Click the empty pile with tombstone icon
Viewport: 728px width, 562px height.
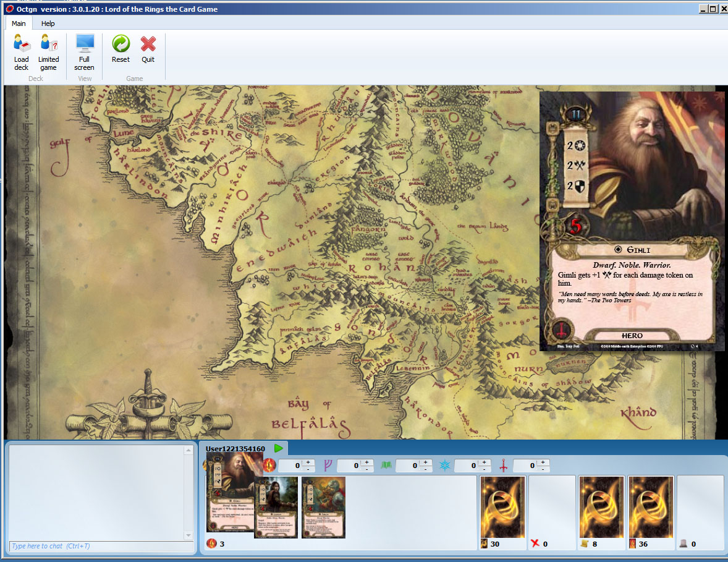pyautogui.click(x=700, y=513)
